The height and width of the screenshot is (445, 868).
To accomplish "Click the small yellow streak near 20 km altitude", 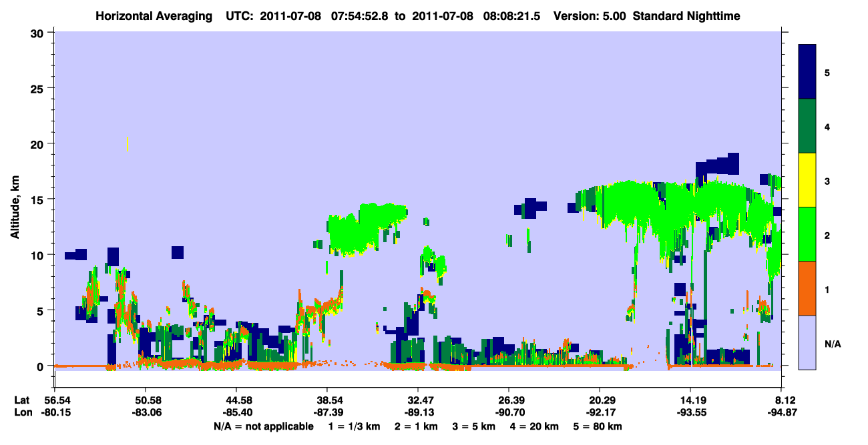I will tap(127, 143).
